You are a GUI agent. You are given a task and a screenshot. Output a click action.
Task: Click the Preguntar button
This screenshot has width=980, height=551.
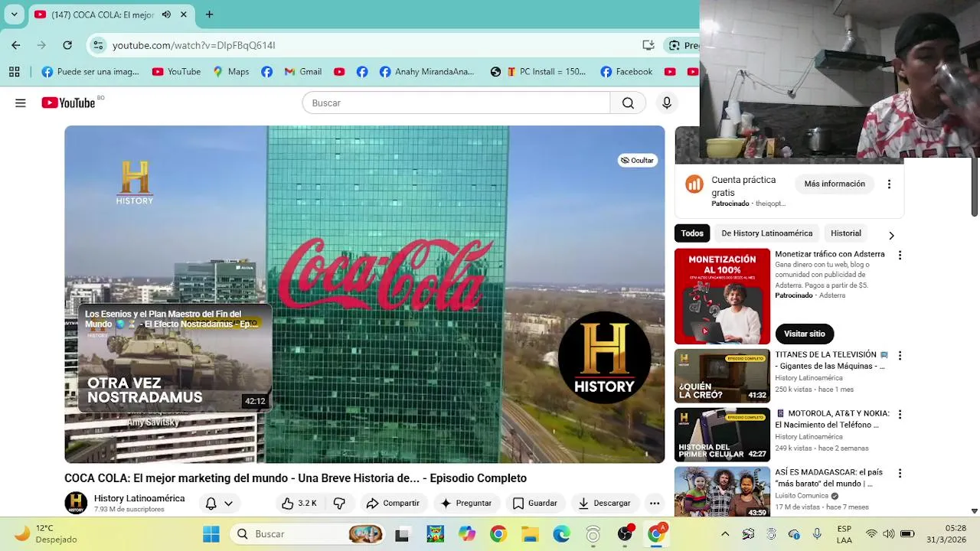point(466,503)
